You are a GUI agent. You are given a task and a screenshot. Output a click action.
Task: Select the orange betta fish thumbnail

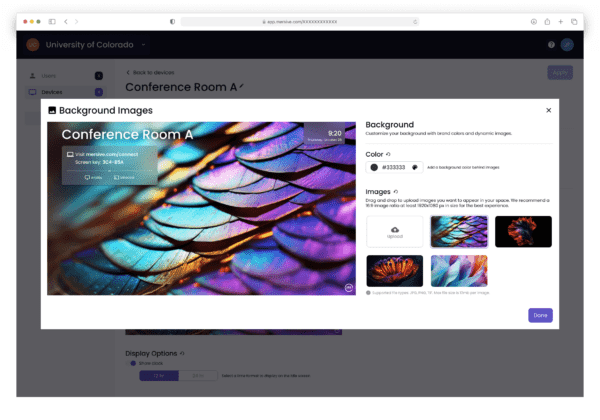coord(523,231)
